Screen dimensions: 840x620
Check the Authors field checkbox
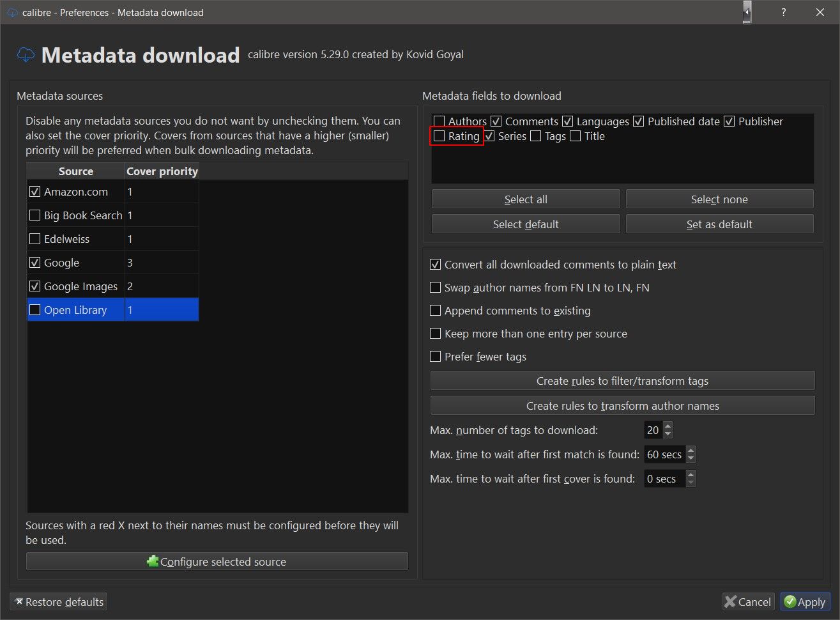click(439, 121)
